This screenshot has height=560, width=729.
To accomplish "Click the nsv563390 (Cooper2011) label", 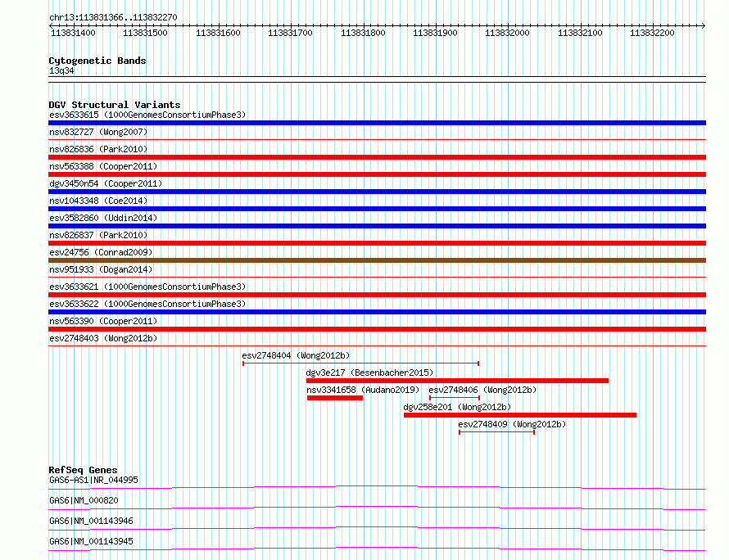I will tap(103, 321).
